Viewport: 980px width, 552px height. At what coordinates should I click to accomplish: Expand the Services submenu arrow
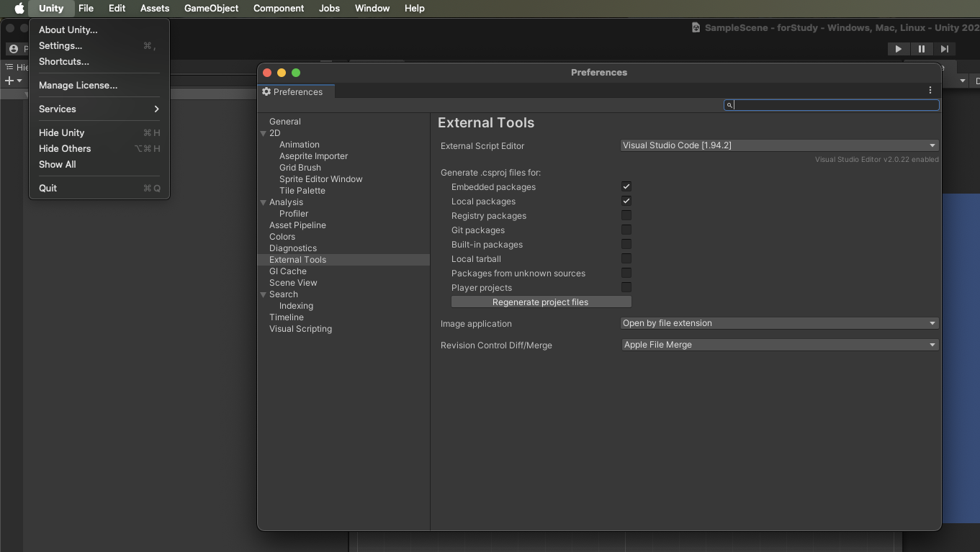(x=156, y=109)
